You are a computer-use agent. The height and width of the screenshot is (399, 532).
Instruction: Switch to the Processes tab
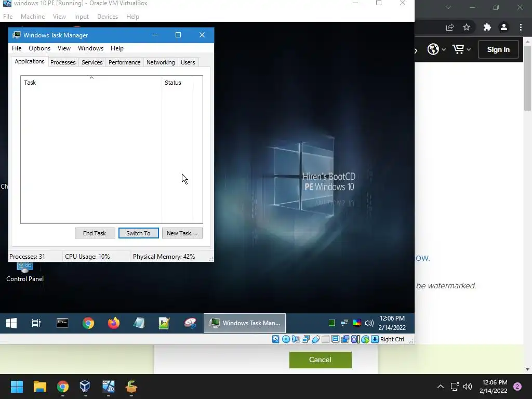point(63,62)
